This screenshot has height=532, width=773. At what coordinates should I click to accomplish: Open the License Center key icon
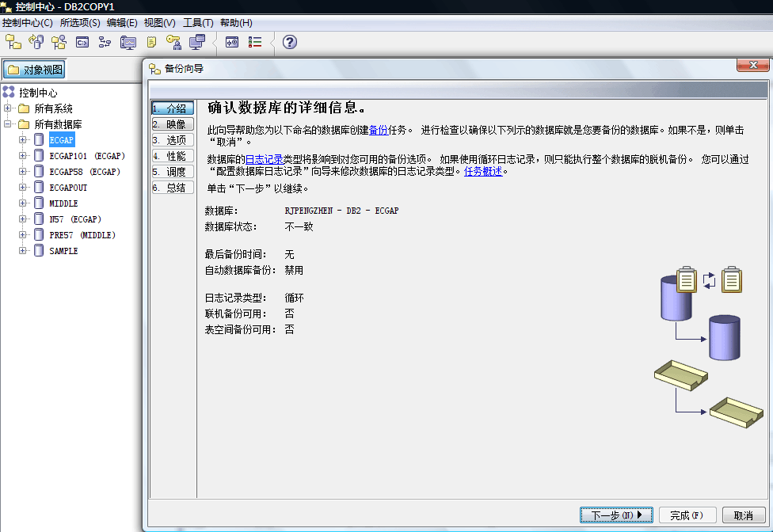click(173, 43)
